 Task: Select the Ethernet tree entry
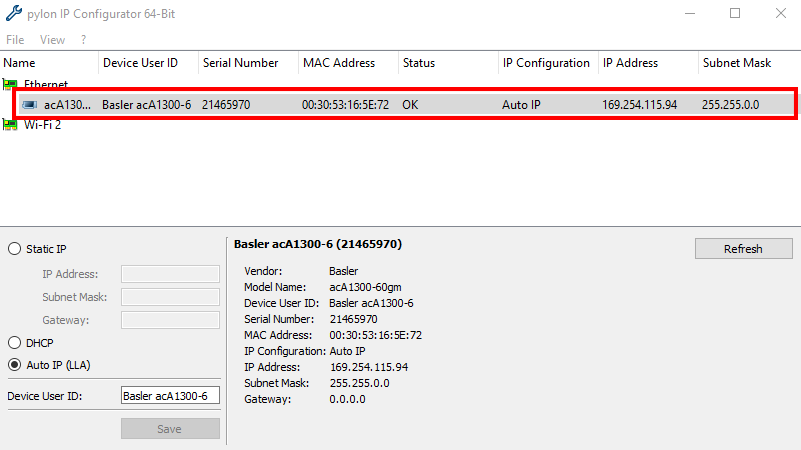[x=46, y=84]
